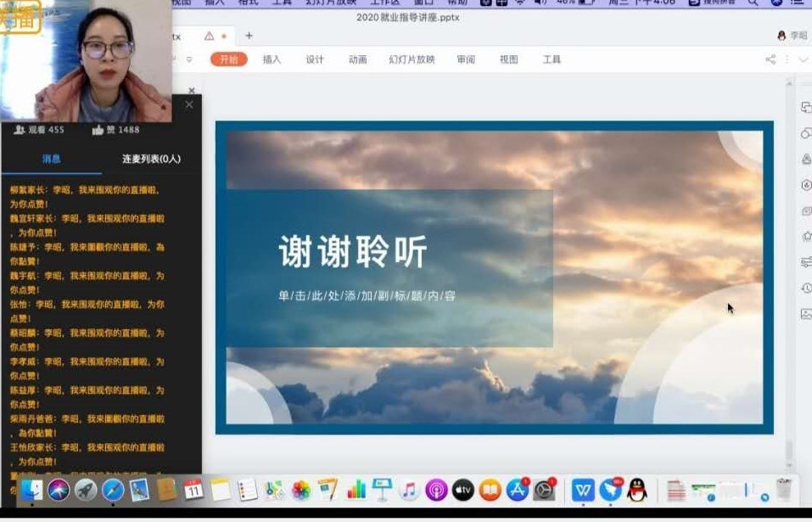Open the 插入 ribbon tab
The height and width of the screenshot is (522, 812).
(x=272, y=59)
